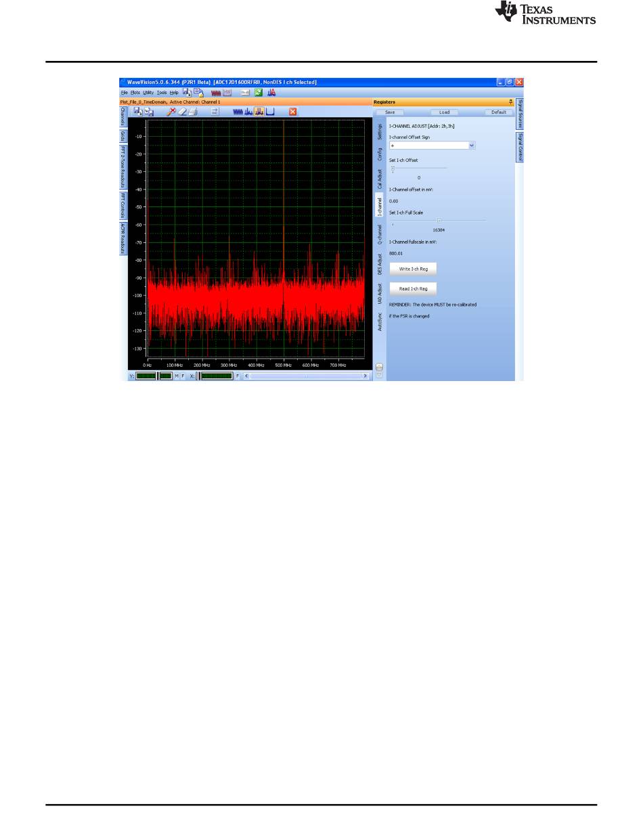This screenshot has height=840, width=643.
Task: Switch to the Config register tab
Action: tap(380, 154)
